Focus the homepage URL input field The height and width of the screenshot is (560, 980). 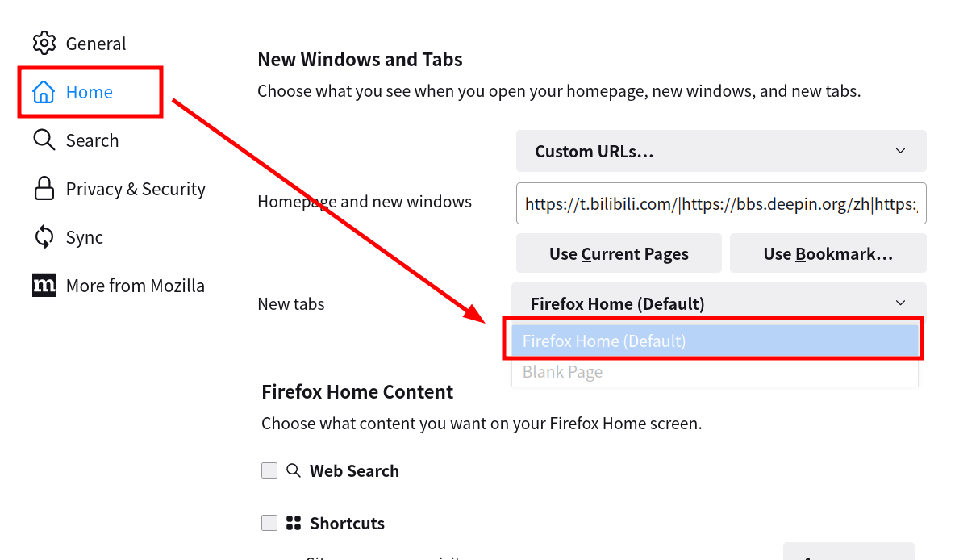point(720,203)
